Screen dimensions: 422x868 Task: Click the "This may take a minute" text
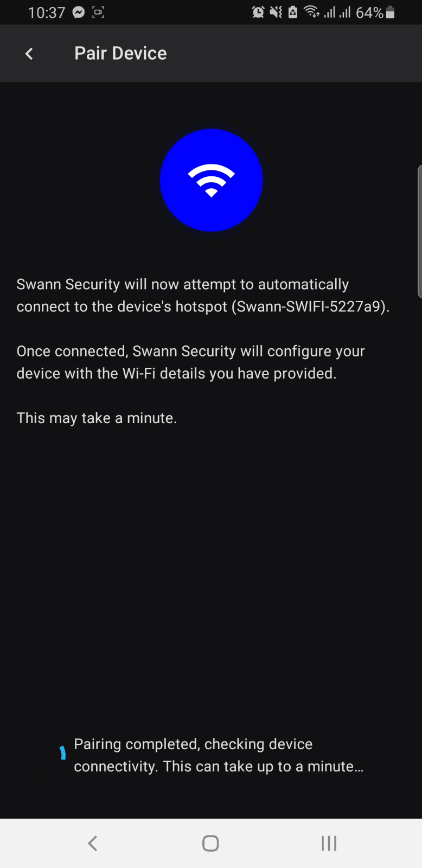click(x=97, y=418)
